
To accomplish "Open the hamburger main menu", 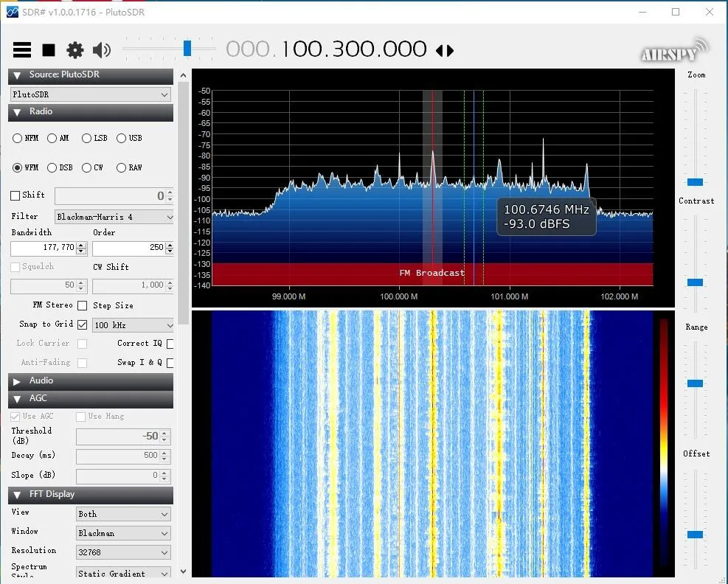I will [22, 50].
